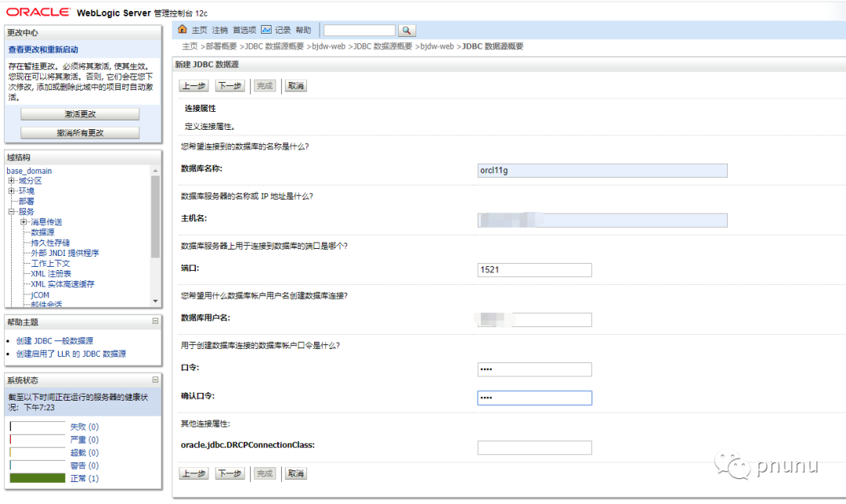Open 查看更改和重新启动 link
846x504 pixels.
coord(43,49)
